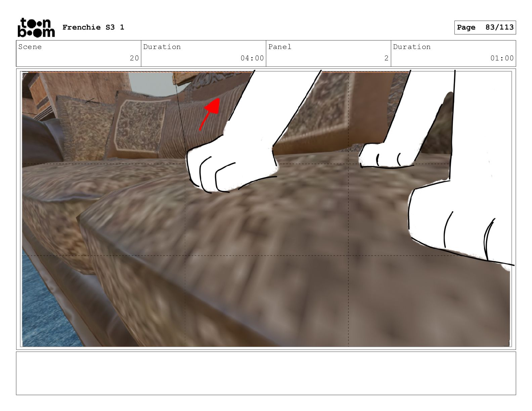Click the panel number '2'
The image size is (532, 411).
(387, 58)
